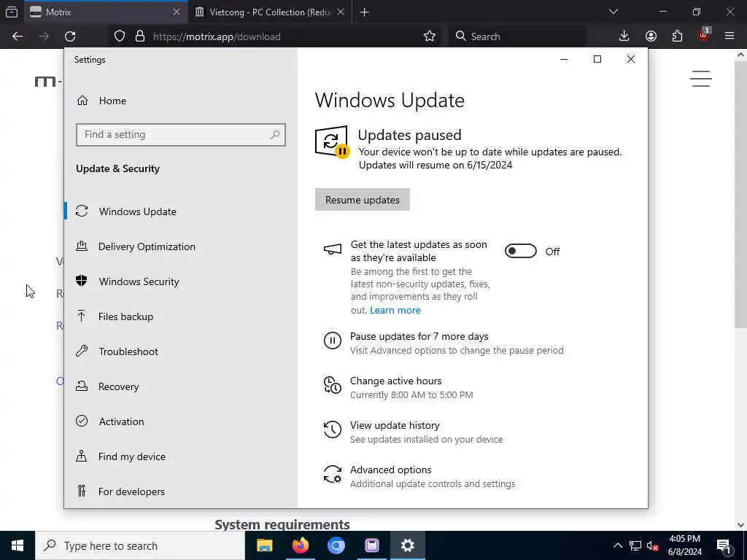
Task: Open the Windows Start menu
Action: 18,545
